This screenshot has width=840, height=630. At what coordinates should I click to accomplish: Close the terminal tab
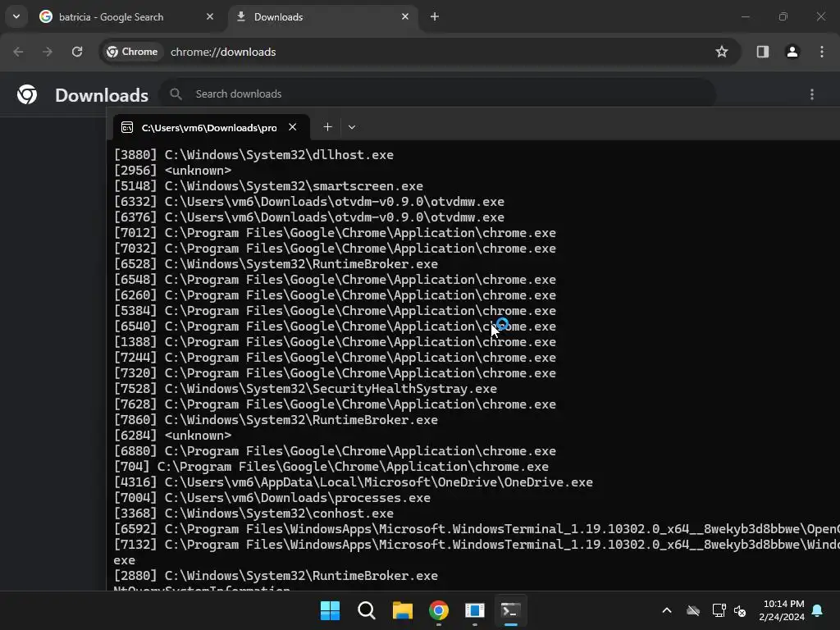(x=293, y=127)
